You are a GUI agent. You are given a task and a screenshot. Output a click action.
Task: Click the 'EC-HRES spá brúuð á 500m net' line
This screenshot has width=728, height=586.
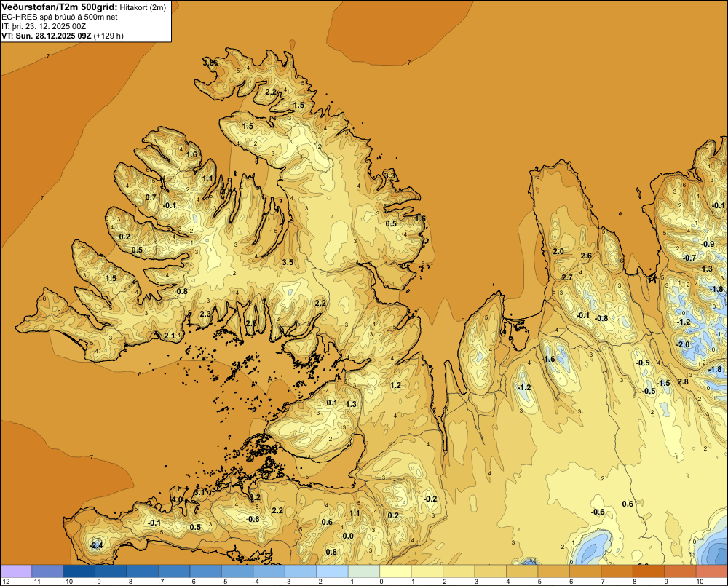click(x=60, y=17)
